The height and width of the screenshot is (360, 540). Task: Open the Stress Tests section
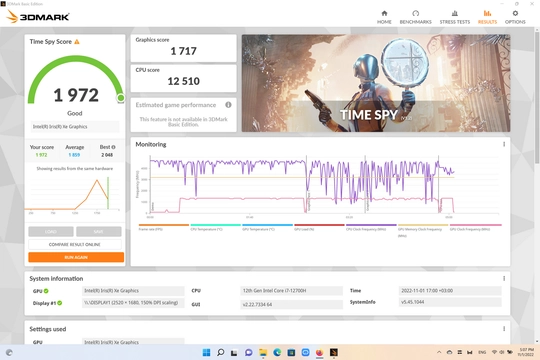[455, 17]
